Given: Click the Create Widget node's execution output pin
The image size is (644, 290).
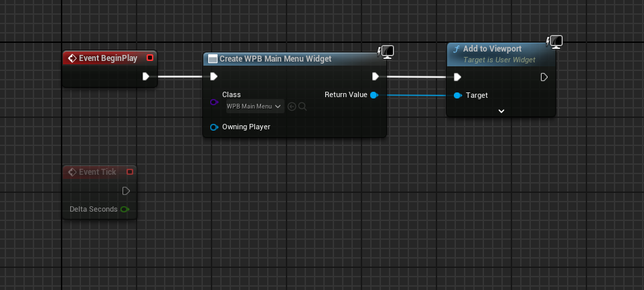Looking at the screenshot, I should 376,76.
